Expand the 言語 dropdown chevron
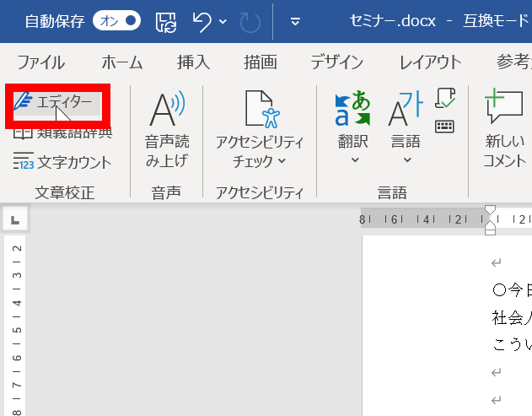 tap(407, 159)
